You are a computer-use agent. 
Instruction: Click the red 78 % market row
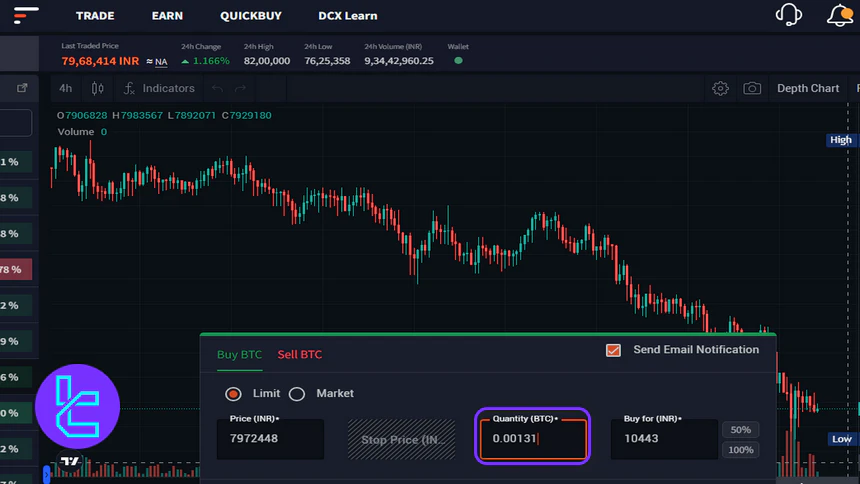pos(16,269)
